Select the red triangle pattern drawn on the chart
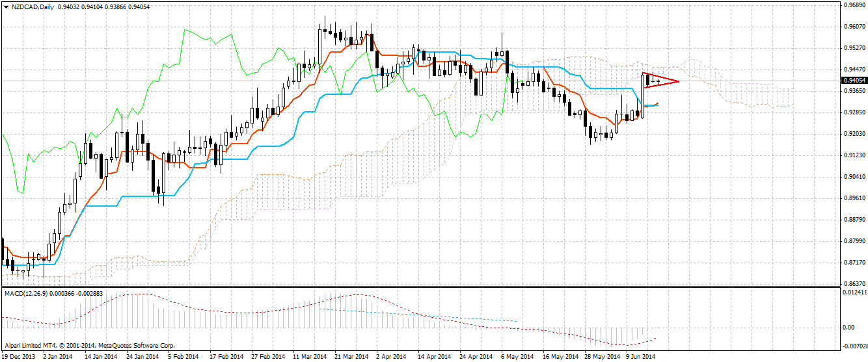This screenshot has height=362, width=868. [x=661, y=80]
